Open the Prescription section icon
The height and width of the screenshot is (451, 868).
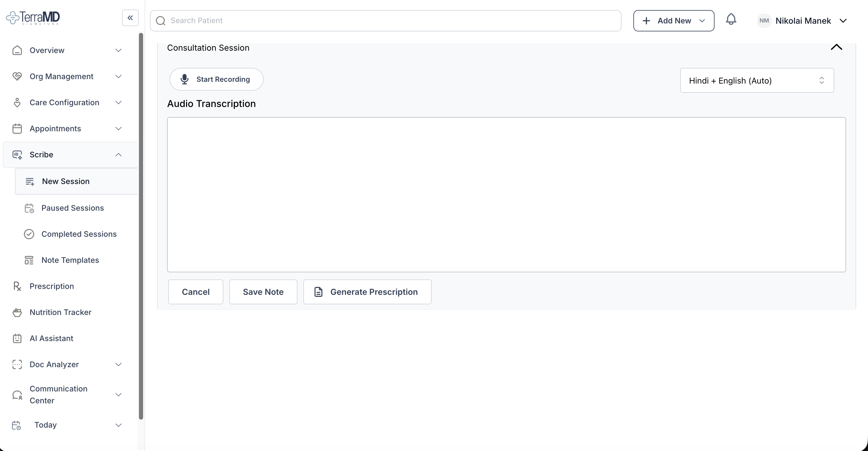17,286
